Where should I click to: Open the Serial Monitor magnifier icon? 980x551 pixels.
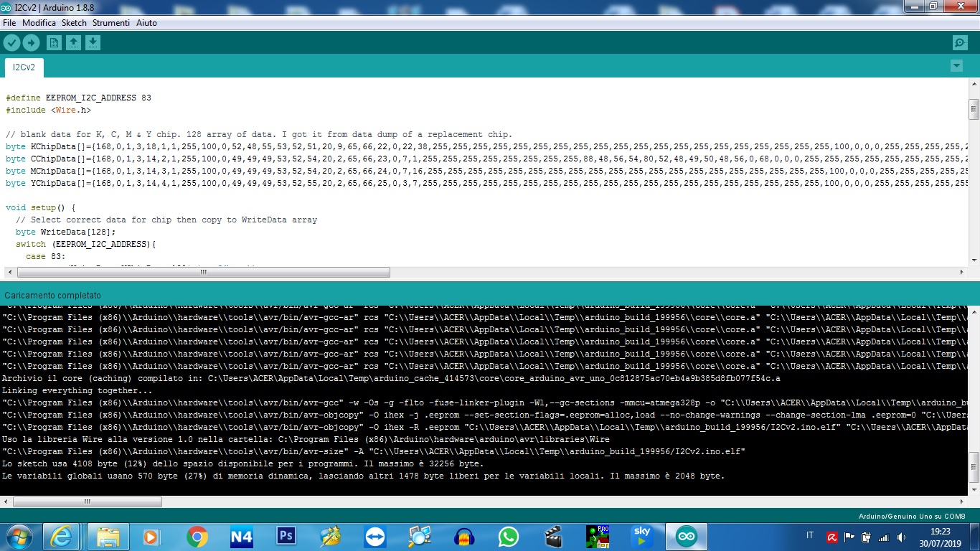(960, 43)
